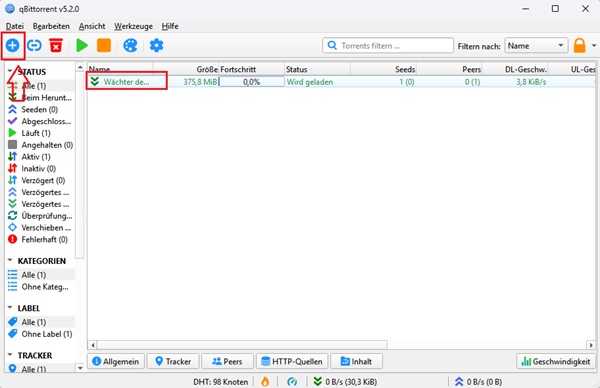Click 'DHT: 98 Knoten' in status bar

pyautogui.click(x=220, y=381)
